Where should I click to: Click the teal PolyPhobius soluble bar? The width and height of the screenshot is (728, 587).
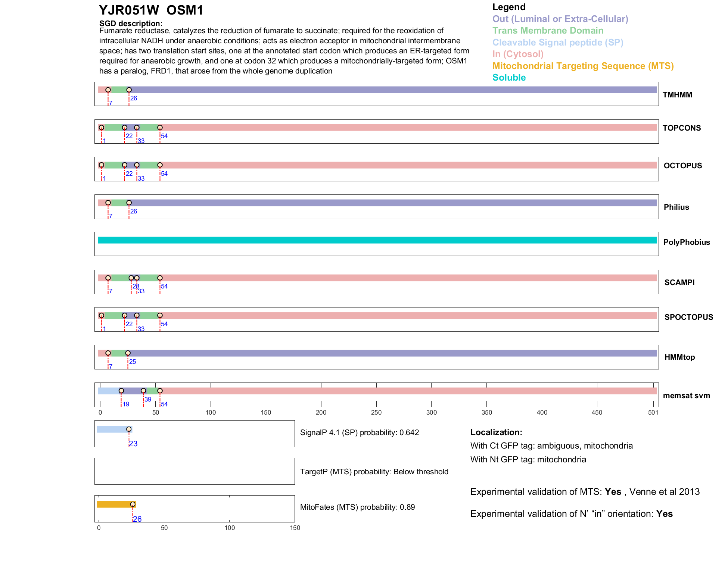(x=377, y=240)
